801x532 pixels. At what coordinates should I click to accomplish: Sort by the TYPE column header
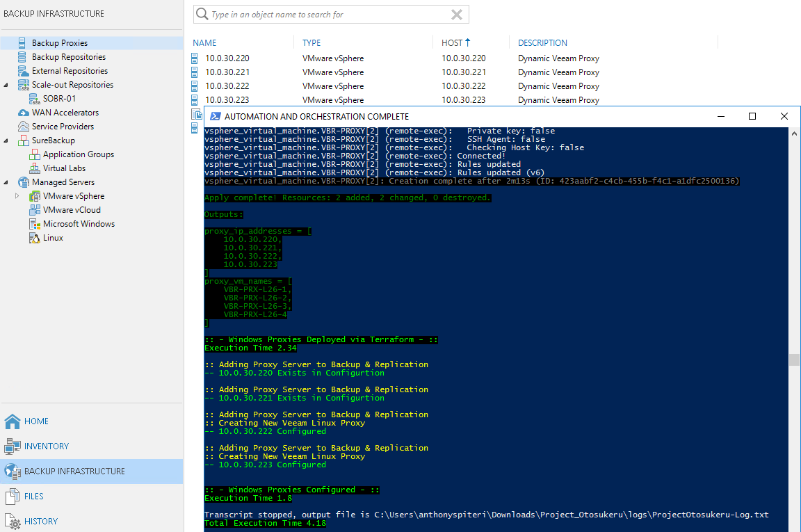(x=311, y=43)
